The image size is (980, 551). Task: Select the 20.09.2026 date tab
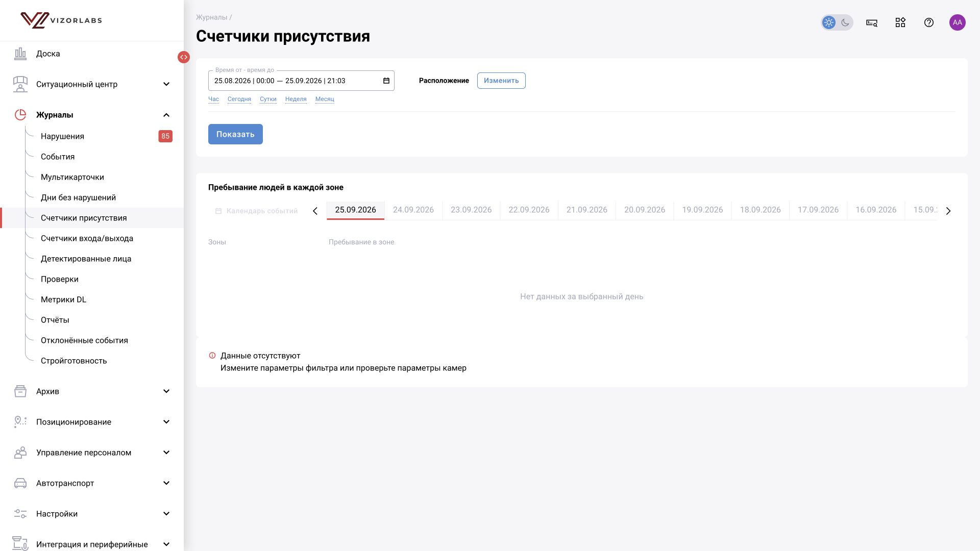point(645,210)
